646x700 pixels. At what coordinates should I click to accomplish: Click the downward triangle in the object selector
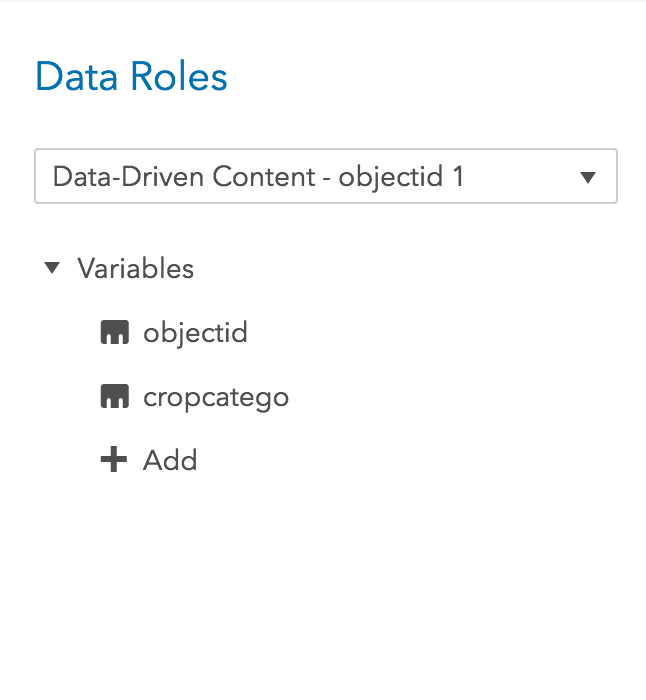tap(588, 177)
